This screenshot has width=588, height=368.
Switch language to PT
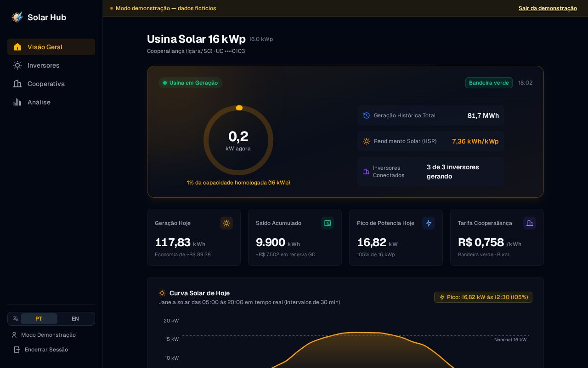(39, 319)
